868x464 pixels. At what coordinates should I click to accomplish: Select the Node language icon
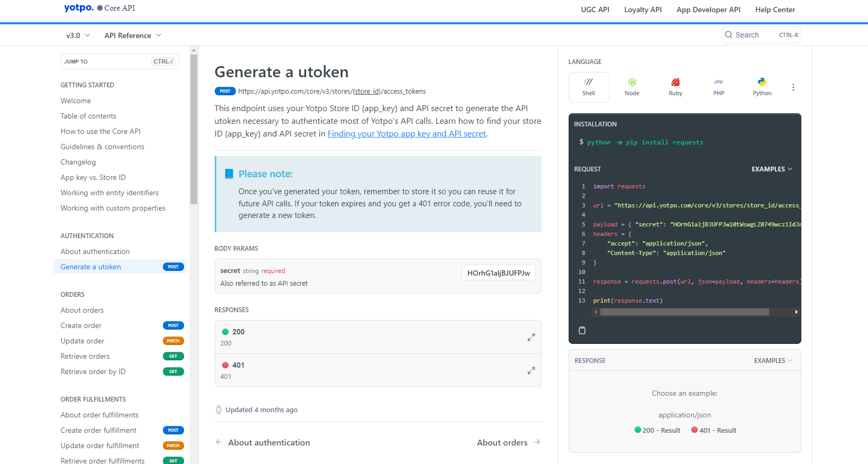tap(632, 87)
